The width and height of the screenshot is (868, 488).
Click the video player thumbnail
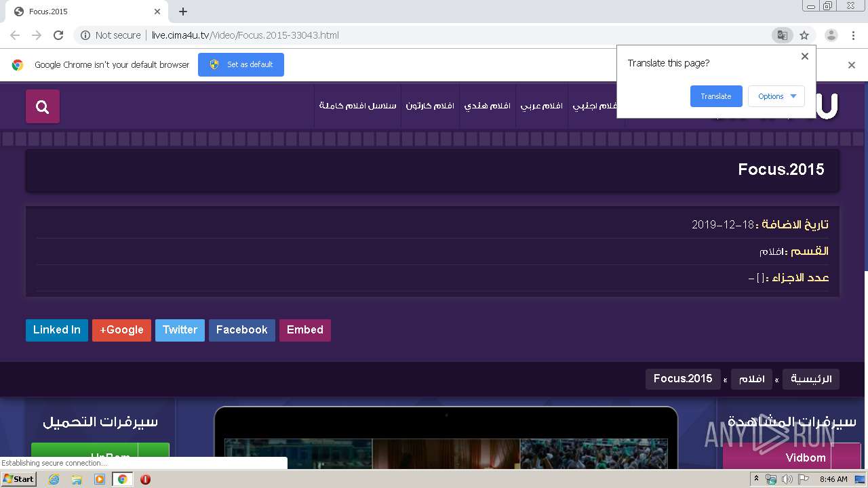446,453
